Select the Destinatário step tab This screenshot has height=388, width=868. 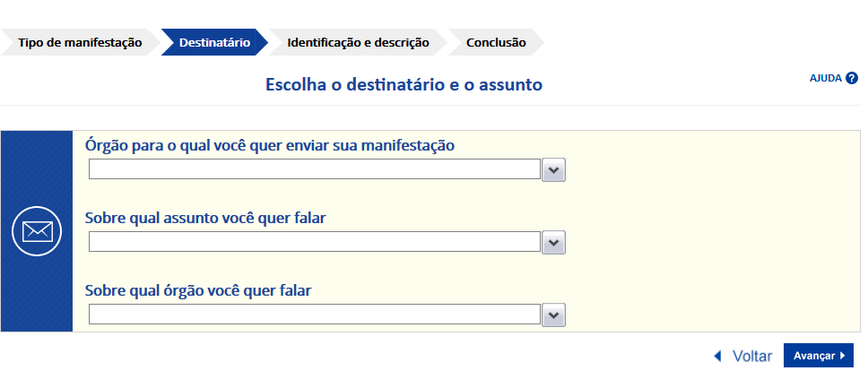pyautogui.click(x=214, y=42)
